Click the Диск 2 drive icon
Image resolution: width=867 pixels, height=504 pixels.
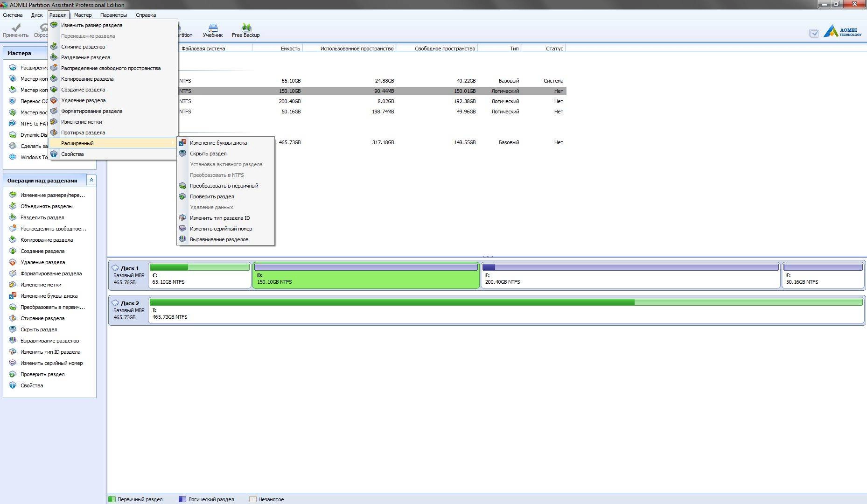115,303
